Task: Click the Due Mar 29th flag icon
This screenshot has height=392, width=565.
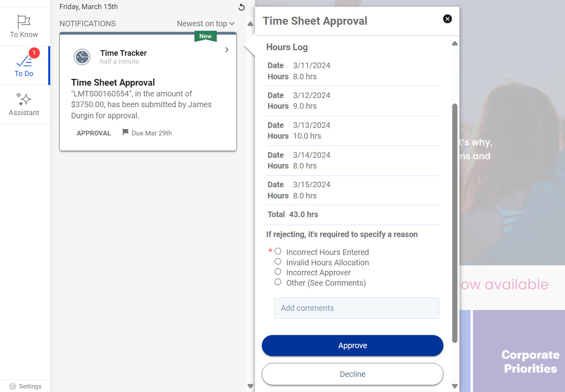Action: [126, 132]
